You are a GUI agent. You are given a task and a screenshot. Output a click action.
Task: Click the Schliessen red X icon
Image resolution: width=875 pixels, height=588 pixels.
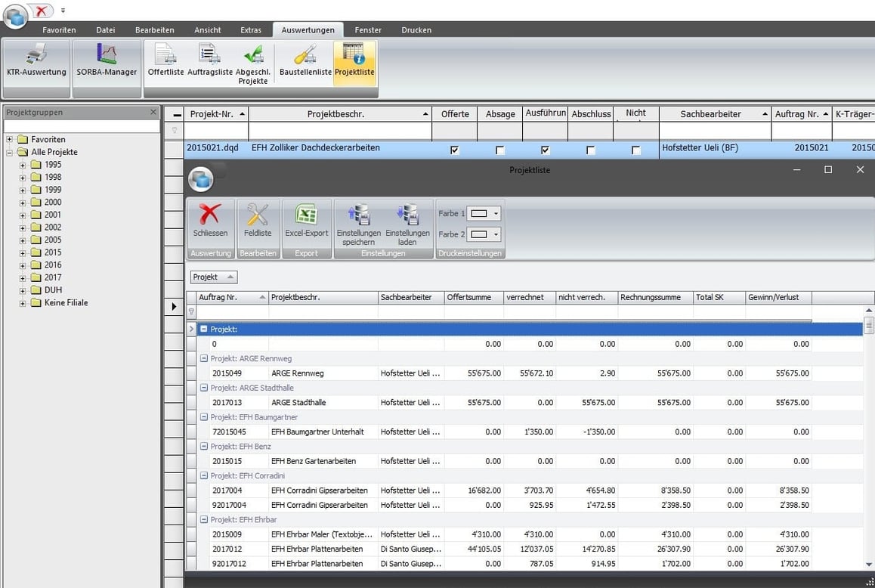point(210,214)
